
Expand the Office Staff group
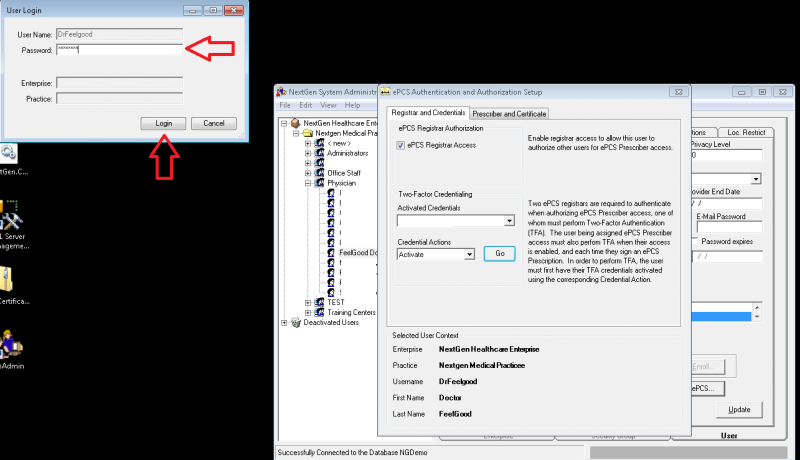[x=308, y=173]
